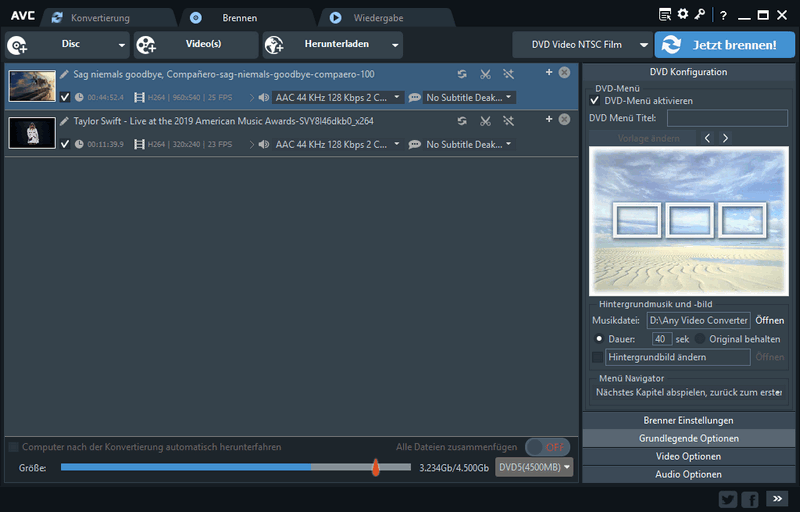Open Facebook share icon
800x512 pixels.
pos(750,499)
